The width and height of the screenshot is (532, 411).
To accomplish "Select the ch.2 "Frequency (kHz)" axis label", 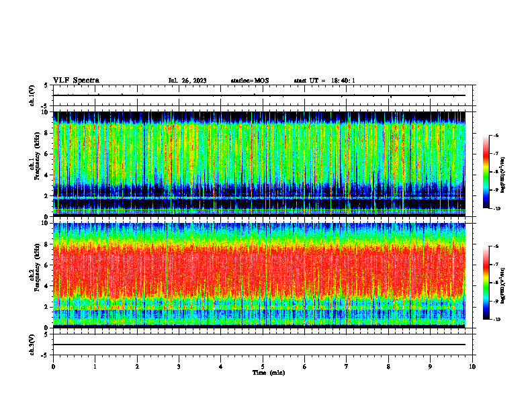I will click(37, 267).
